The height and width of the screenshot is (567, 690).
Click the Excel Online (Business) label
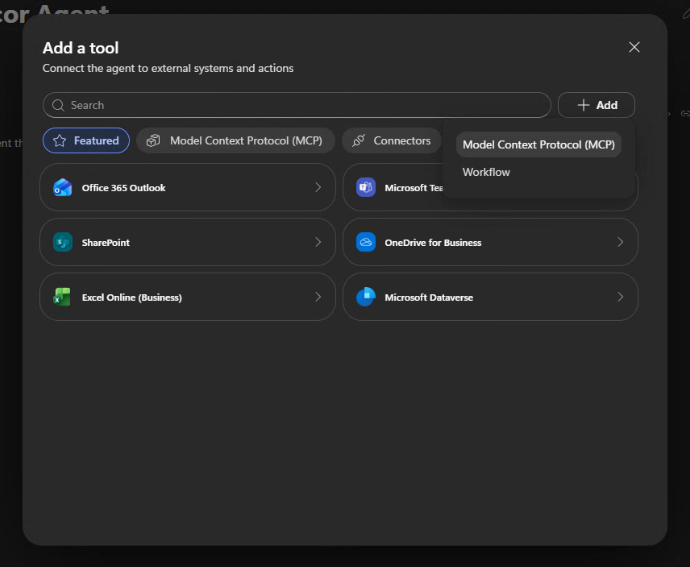(x=132, y=298)
